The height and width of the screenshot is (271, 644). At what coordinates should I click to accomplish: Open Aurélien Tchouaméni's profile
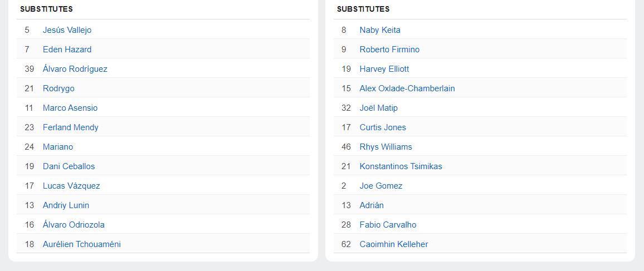click(x=81, y=244)
